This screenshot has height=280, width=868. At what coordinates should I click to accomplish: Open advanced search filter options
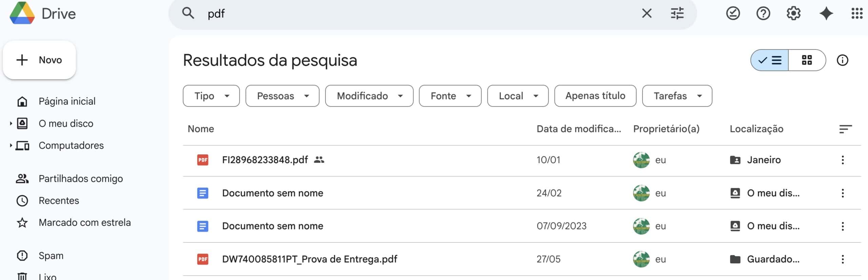(677, 14)
